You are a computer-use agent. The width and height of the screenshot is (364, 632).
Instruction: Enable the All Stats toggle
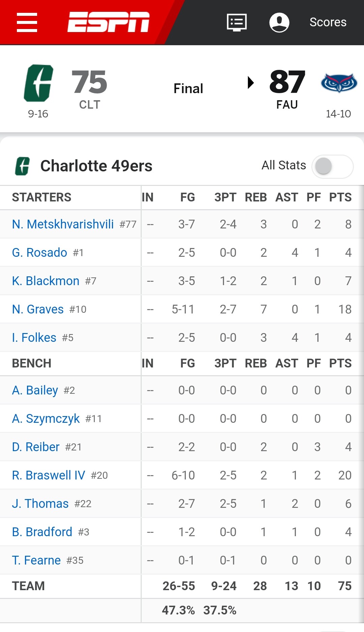tap(332, 166)
